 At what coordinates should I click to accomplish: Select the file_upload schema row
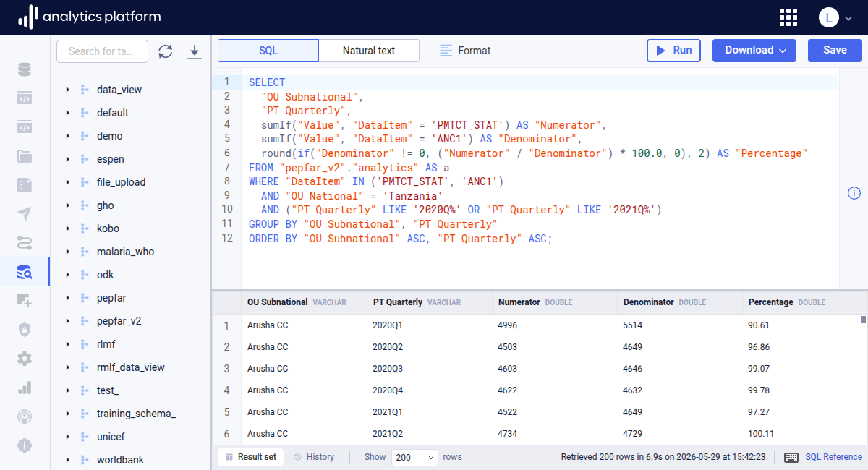pyautogui.click(x=130, y=182)
